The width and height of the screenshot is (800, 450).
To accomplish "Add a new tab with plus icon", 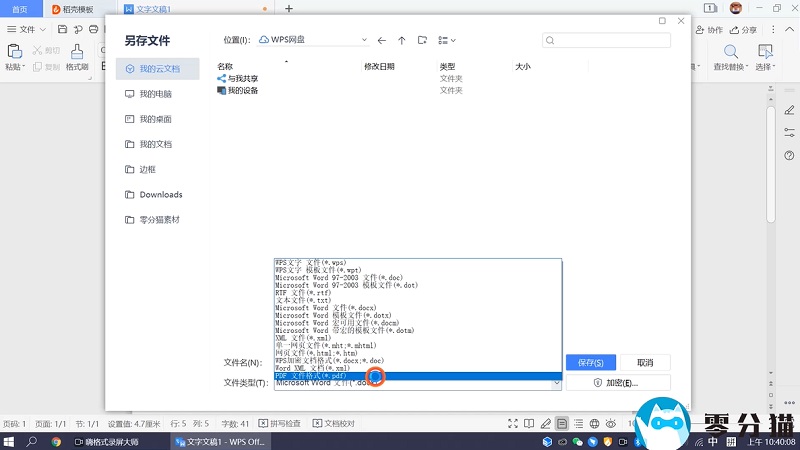I will pyautogui.click(x=289, y=9).
